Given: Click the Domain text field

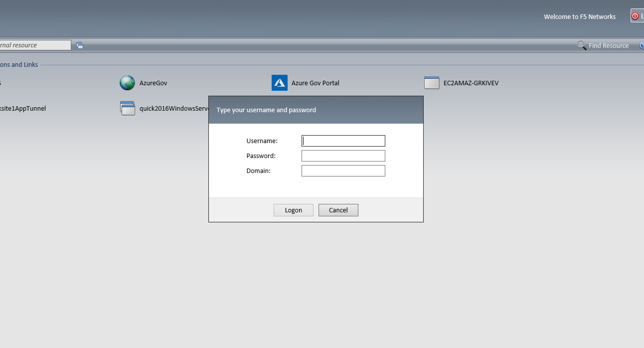Looking at the screenshot, I should [343, 171].
